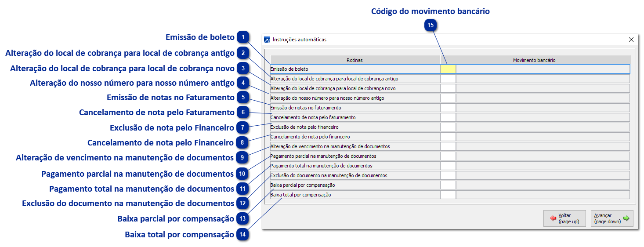Click the yellow code field for Emissão de boleto
The image size is (644, 247).
coord(448,69)
